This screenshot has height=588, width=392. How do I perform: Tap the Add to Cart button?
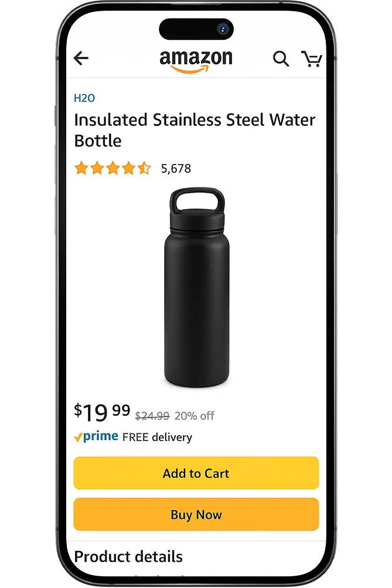(196, 473)
